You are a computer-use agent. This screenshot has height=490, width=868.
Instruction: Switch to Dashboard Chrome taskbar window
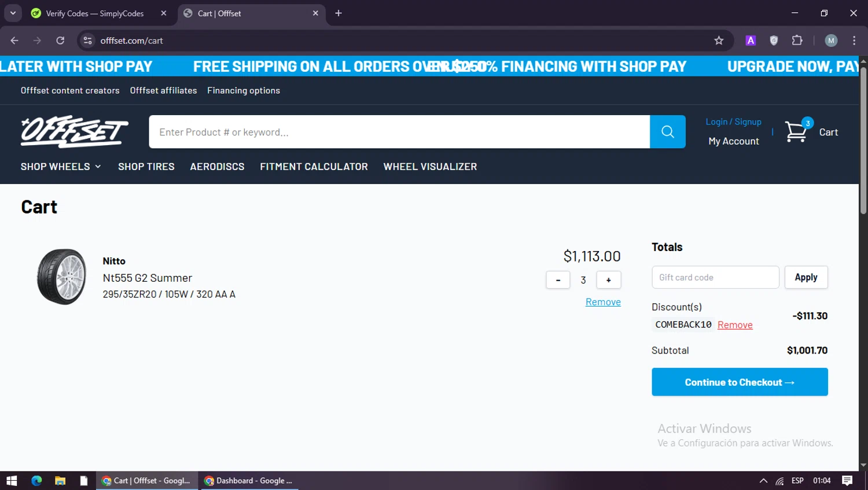pos(249,480)
